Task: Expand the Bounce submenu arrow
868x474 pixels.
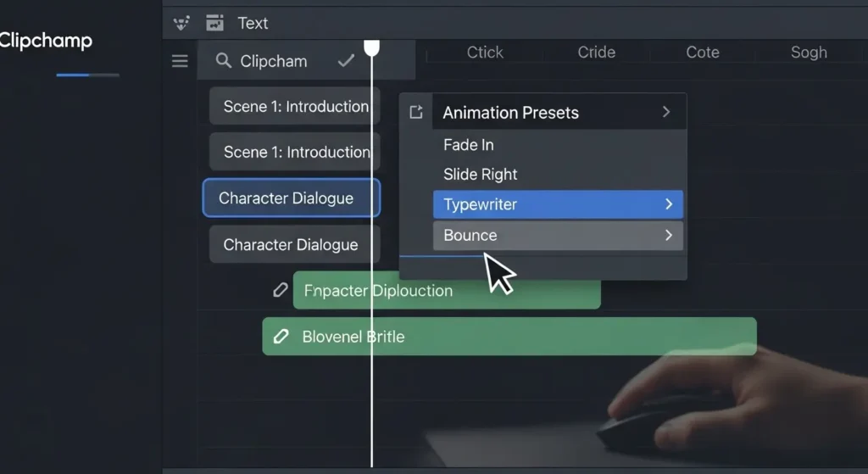Action: (x=668, y=236)
